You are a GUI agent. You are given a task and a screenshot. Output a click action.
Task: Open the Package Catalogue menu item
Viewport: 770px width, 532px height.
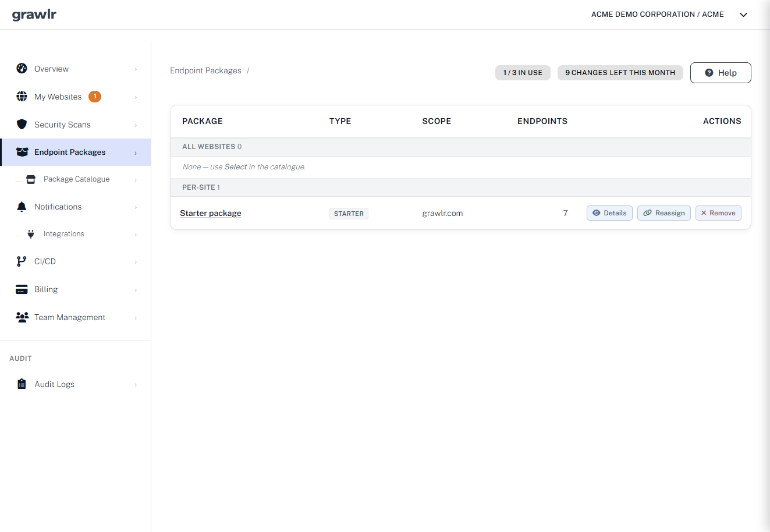[x=76, y=179]
